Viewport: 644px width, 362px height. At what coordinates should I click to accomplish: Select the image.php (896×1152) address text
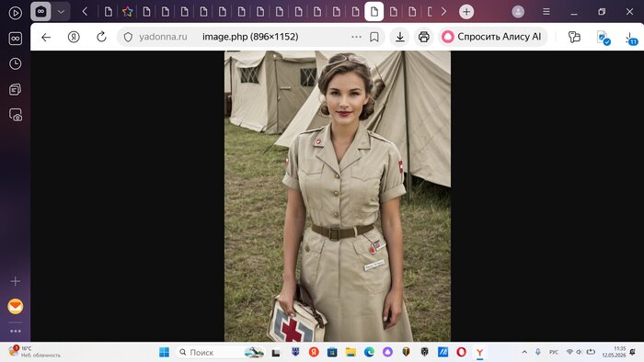coord(250,37)
